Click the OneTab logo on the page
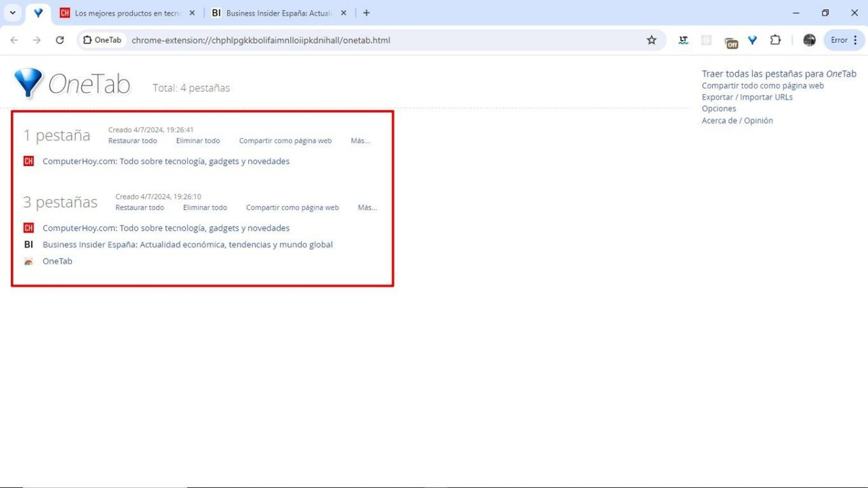This screenshot has width=868, height=488. click(72, 83)
